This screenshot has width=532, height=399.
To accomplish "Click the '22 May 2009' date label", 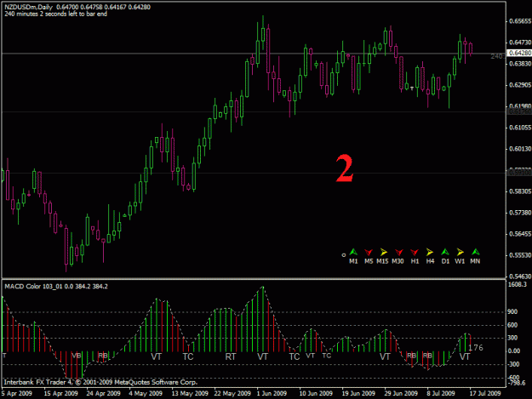I will click(232, 393).
